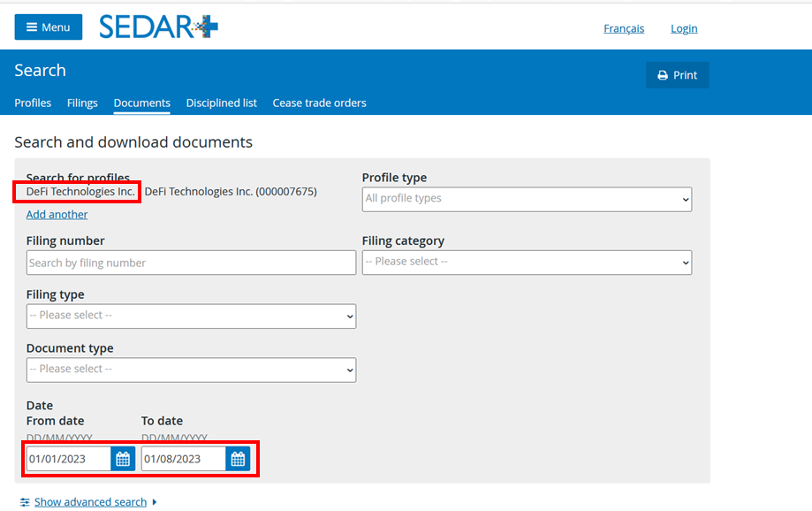Expand Show advanced search

[91, 501]
